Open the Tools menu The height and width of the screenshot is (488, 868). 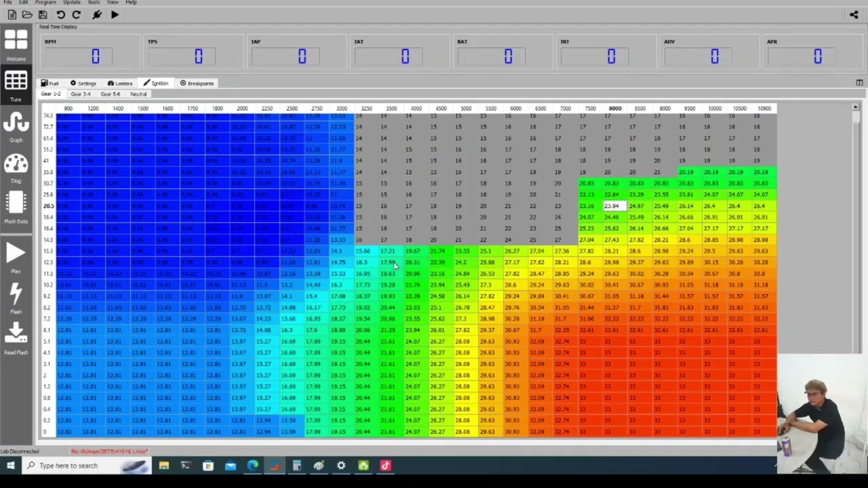tap(94, 3)
